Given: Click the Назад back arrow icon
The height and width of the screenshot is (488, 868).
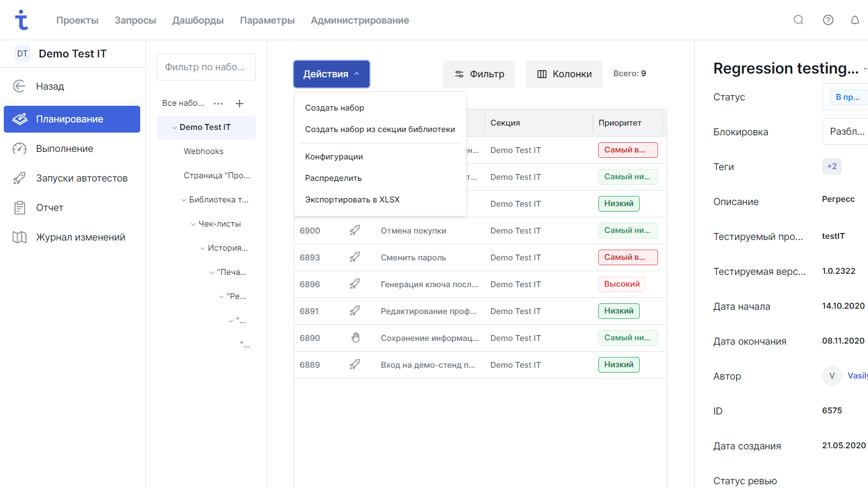Looking at the screenshot, I should click(x=19, y=86).
